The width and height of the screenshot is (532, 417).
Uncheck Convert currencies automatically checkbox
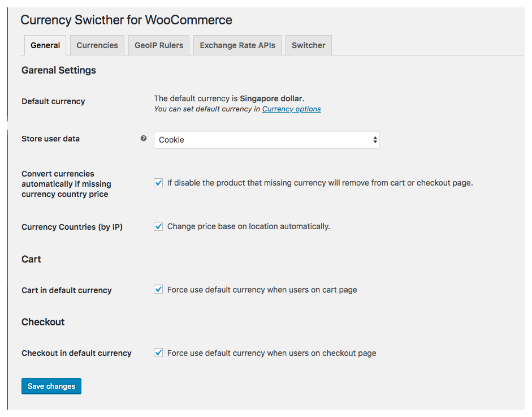158,183
